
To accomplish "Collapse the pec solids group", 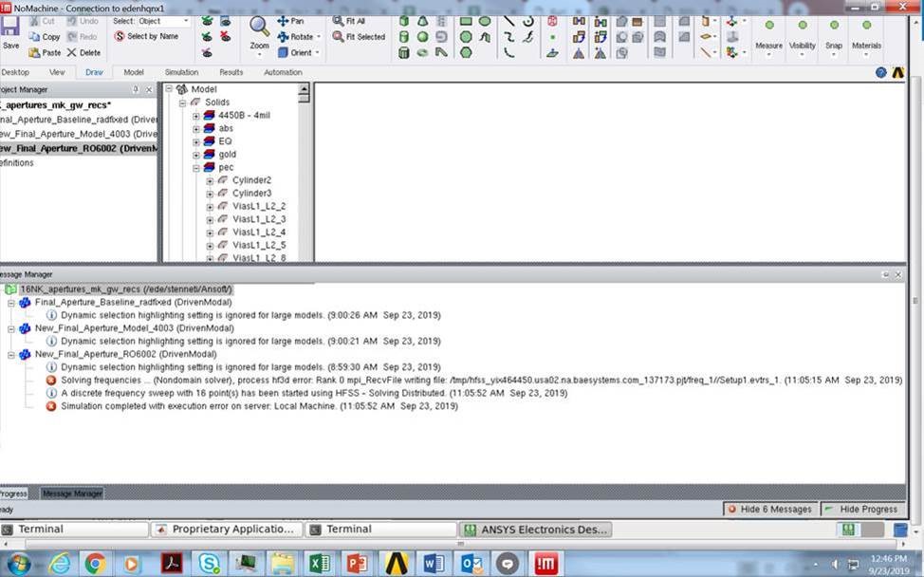I will (195, 167).
